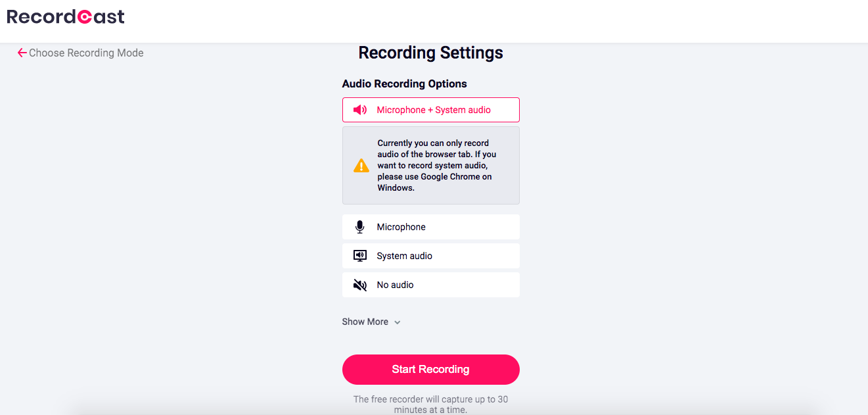
Task: Click the RecordCast logo
Action: pyautogui.click(x=66, y=17)
